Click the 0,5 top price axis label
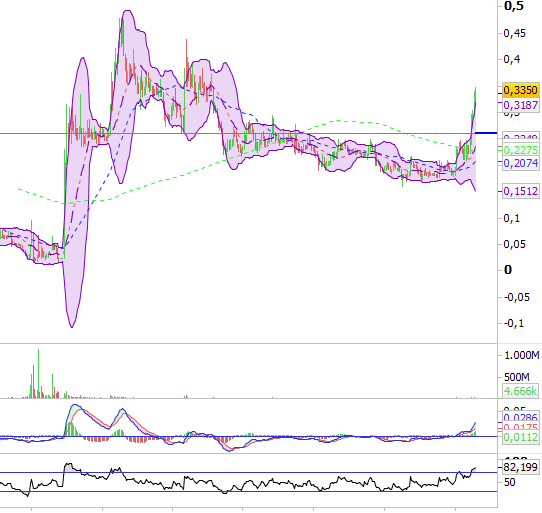This screenshot has width=542, height=513. (x=514, y=6)
